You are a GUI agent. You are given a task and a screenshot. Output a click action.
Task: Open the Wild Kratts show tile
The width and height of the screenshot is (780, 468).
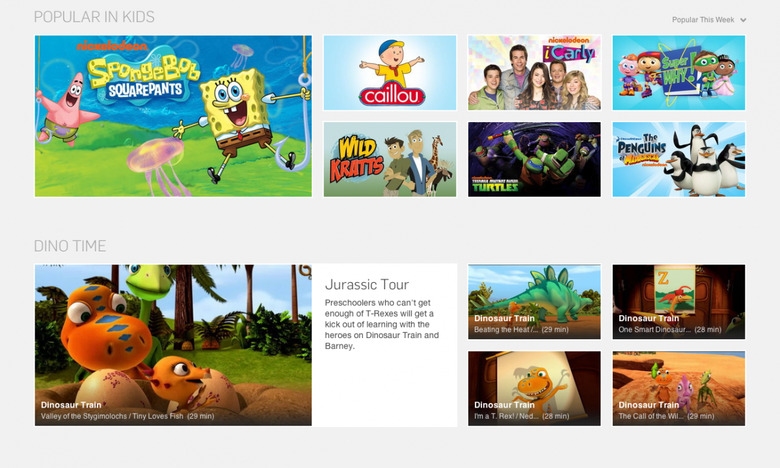(x=390, y=159)
